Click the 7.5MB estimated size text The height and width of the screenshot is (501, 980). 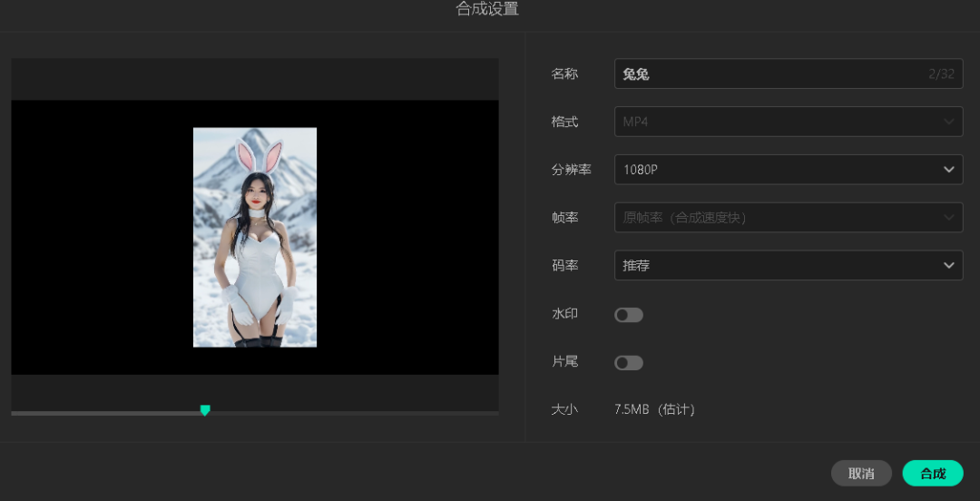point(654,409)
